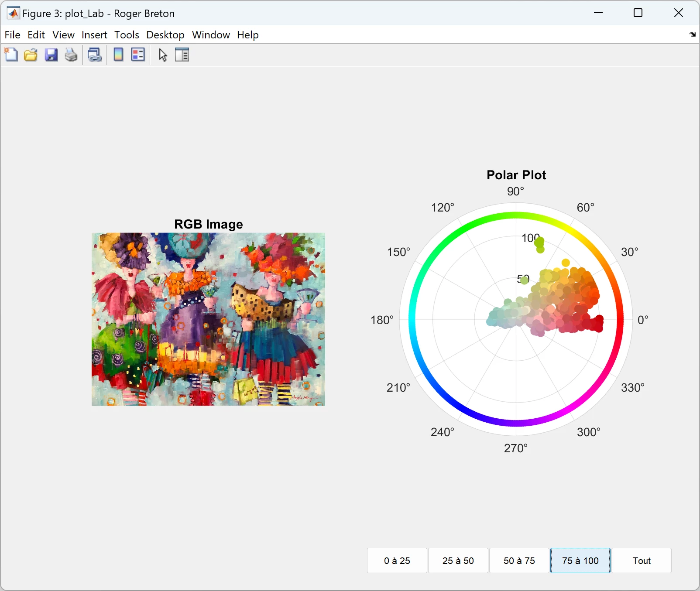The width and height of the screenshot is (700, 591).
Task: Click the 'RGB Image' title text
Action: (x=209, y=224)
